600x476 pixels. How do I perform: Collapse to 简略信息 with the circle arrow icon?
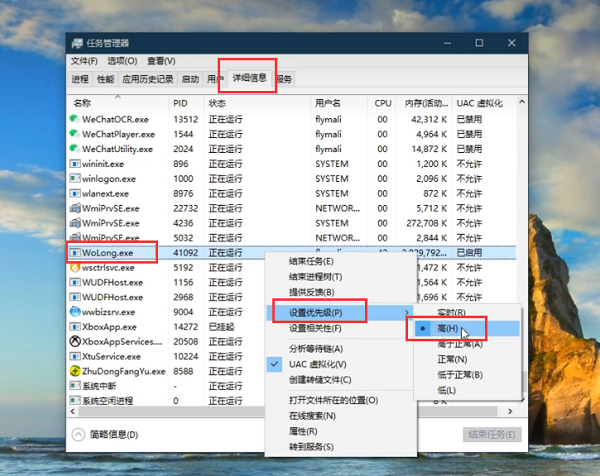point(78,435)
